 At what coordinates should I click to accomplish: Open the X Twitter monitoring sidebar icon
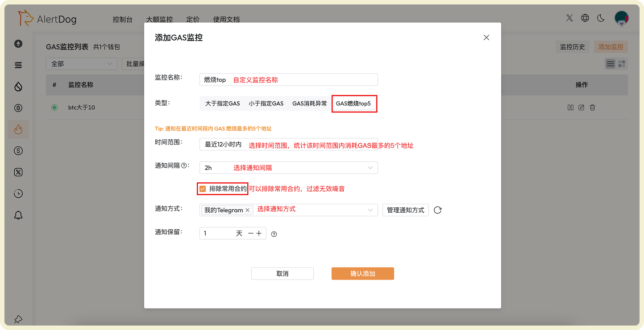pyautogui.click(x=18, y=172)
